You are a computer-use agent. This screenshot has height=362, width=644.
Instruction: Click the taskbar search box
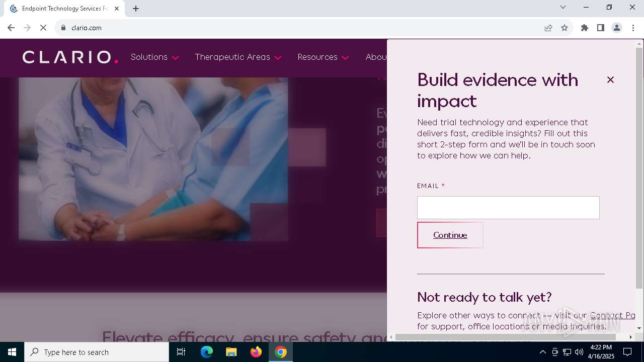97,352
